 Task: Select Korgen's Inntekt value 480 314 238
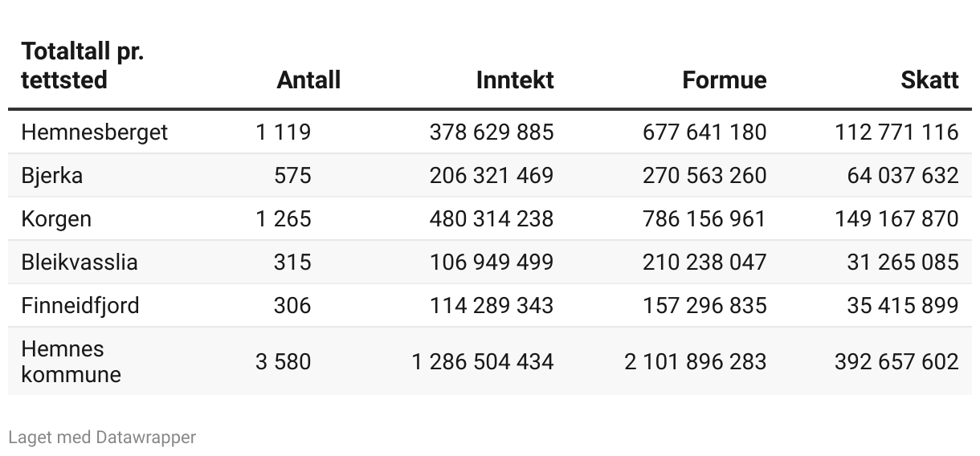pos(491,218)
